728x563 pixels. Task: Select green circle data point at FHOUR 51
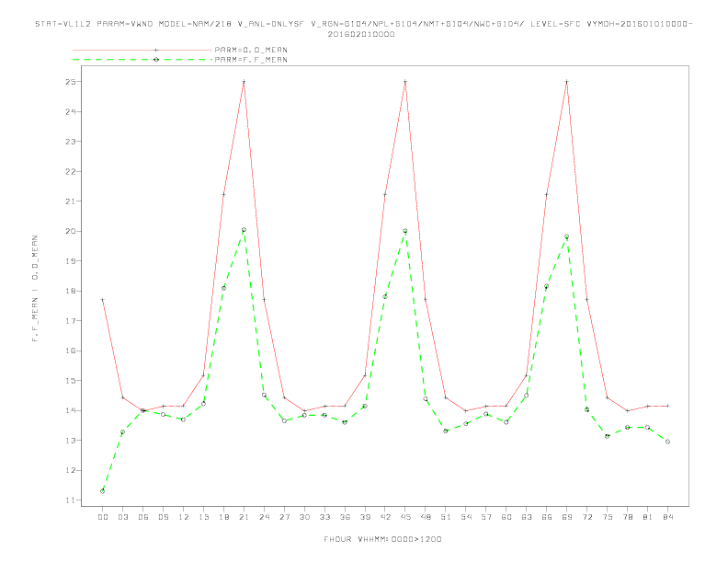[x=446, y=431]
